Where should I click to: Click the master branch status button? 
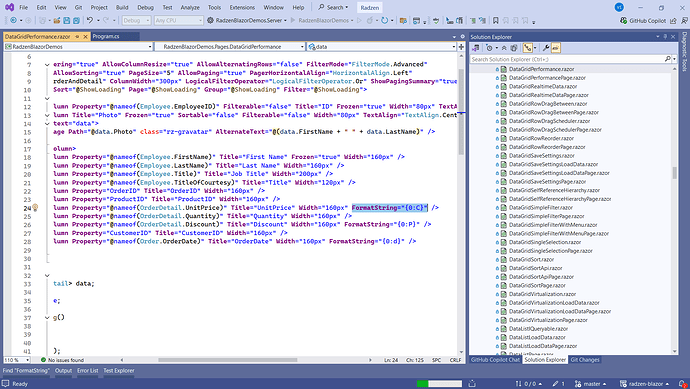click(590, 384)
